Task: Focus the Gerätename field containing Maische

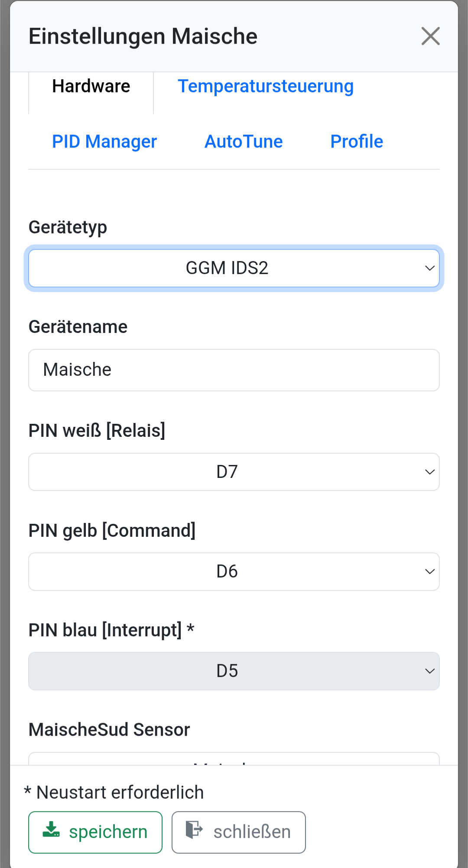Action: (x=234, y=370)
